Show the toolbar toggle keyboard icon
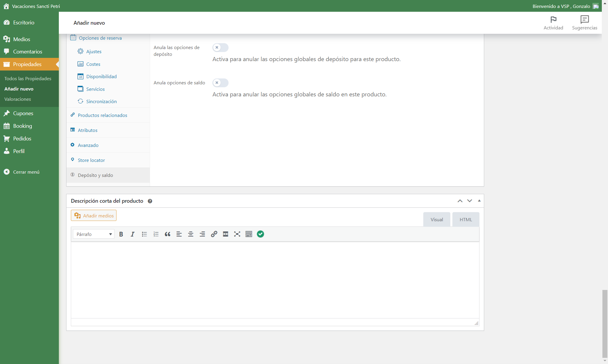The width and height of the screenshot is (608, 364). click(249, 234)
